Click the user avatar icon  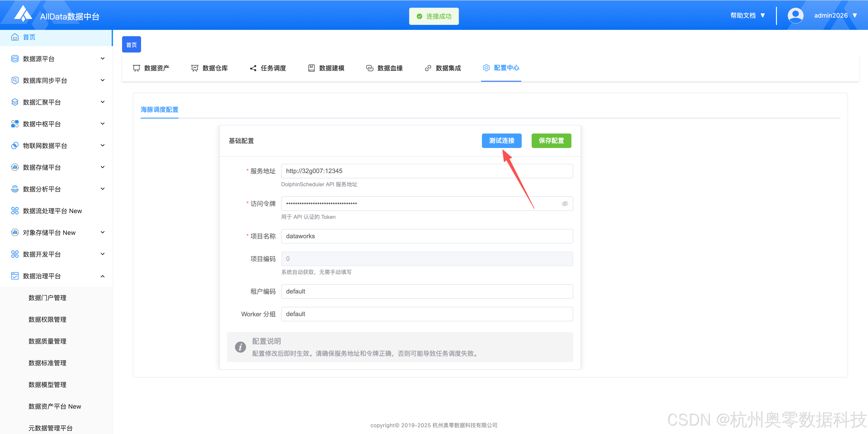[x=795, y=16]
